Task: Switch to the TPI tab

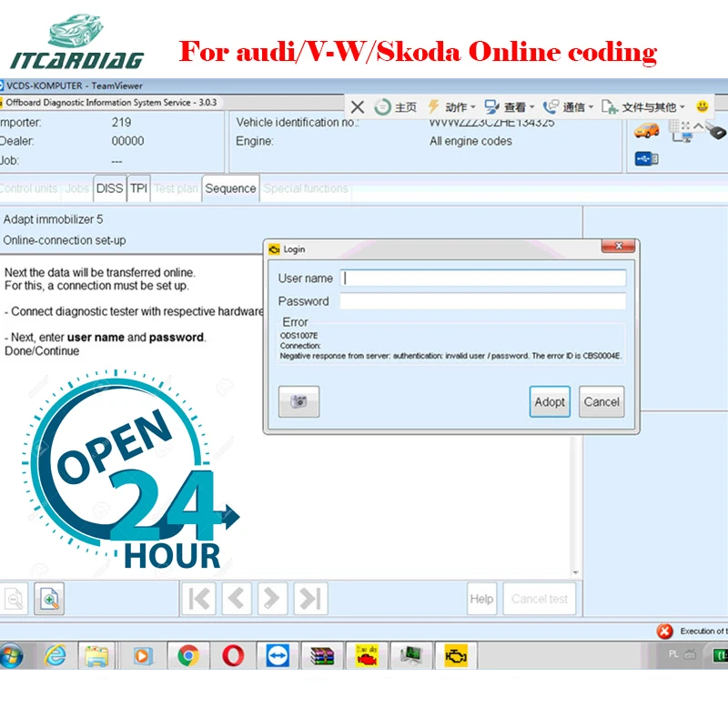Action: pos(138,188)
